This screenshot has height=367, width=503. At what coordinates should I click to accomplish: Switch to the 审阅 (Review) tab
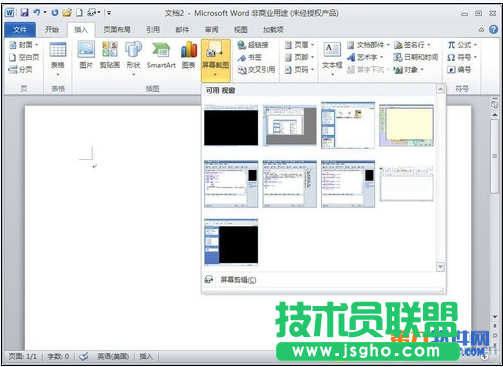(211, 30)
